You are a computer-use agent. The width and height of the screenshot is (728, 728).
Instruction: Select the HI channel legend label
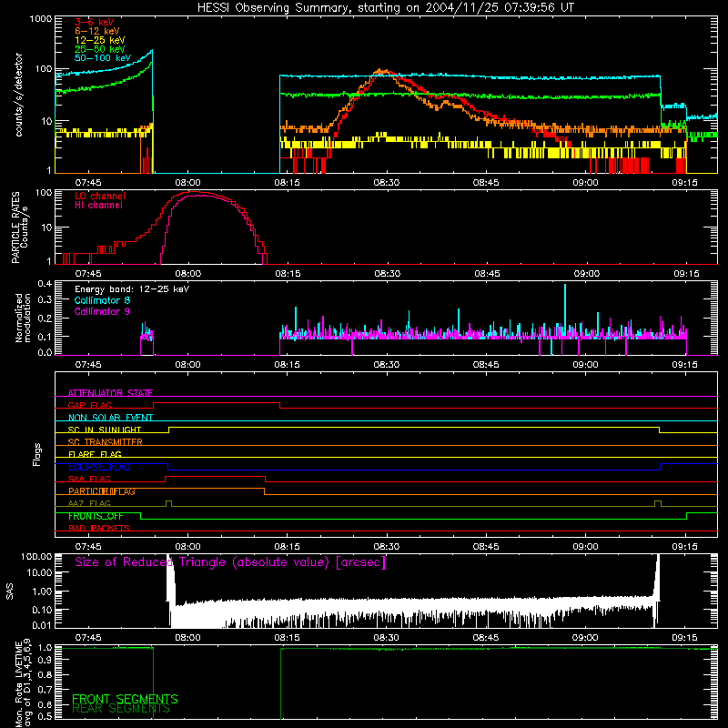tap(98, 206)
